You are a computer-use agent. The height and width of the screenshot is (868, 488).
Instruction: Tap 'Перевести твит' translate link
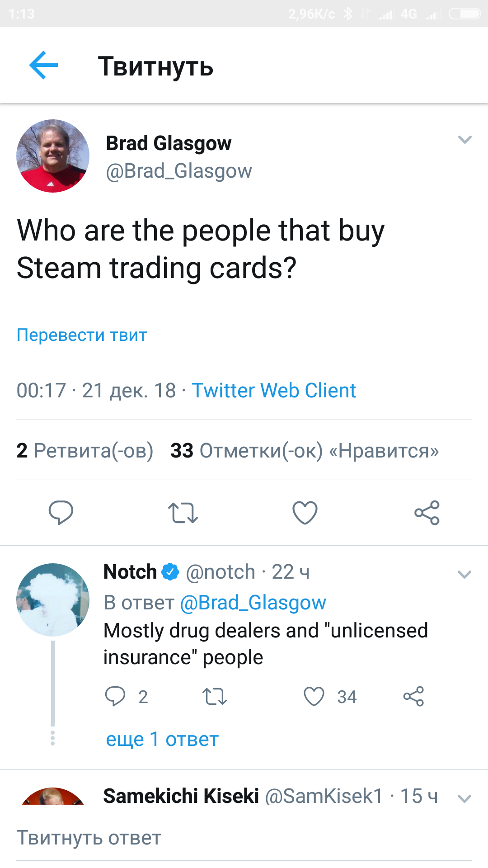click(x=82, y=335)
